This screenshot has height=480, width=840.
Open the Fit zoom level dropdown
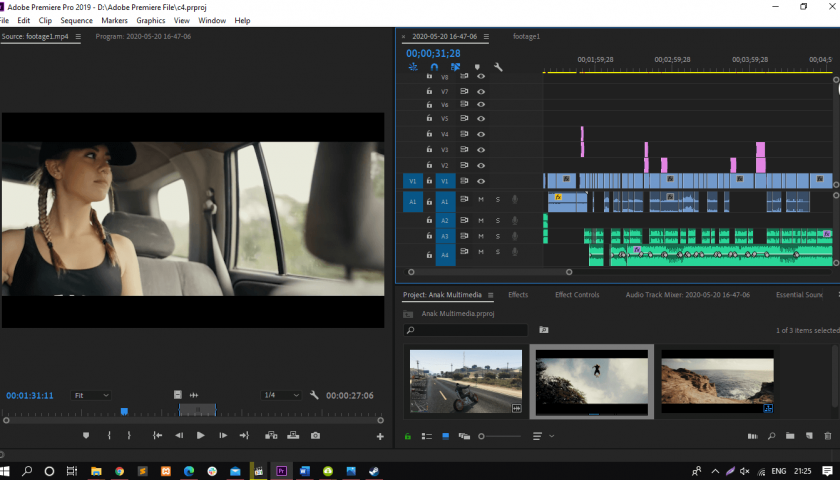[x=92, y=395]
